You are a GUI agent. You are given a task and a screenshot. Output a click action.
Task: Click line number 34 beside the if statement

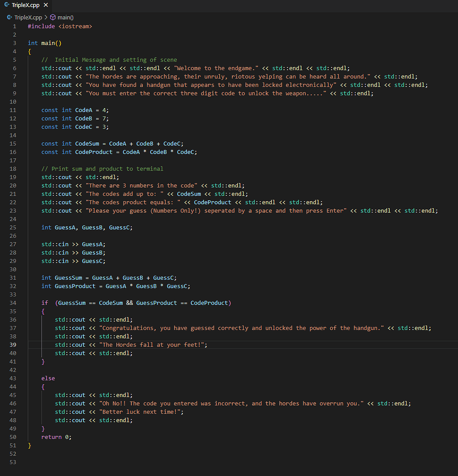tap(13, 303)
